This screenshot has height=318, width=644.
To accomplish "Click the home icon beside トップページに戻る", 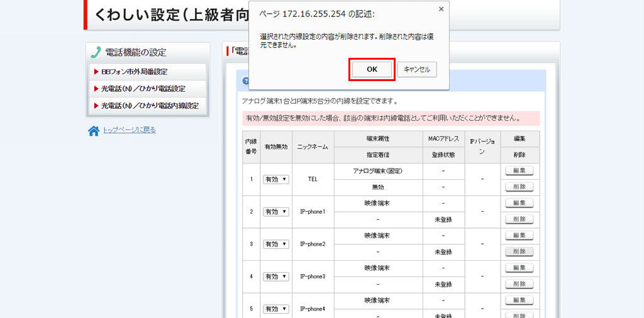I will (x=94, y=131).
